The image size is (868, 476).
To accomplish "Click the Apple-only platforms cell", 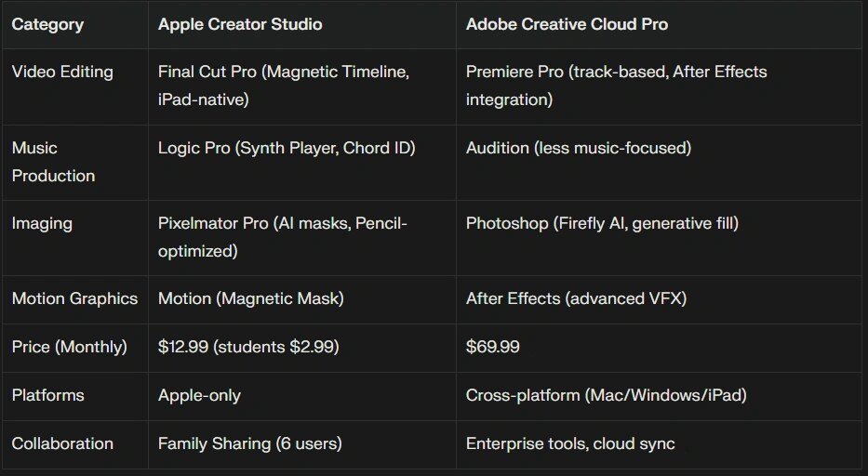I will pos(199,395).
